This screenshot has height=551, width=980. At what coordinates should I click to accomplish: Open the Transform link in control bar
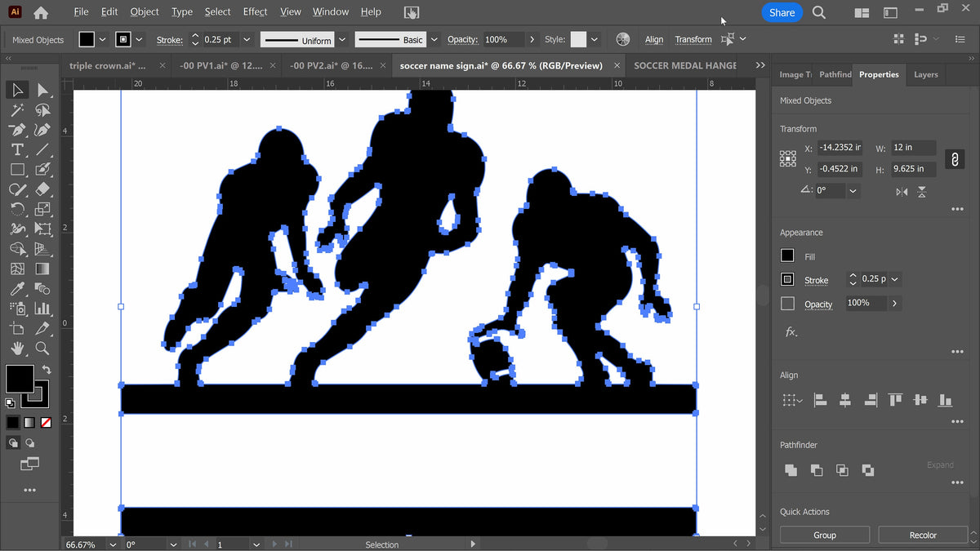[693, 39]
